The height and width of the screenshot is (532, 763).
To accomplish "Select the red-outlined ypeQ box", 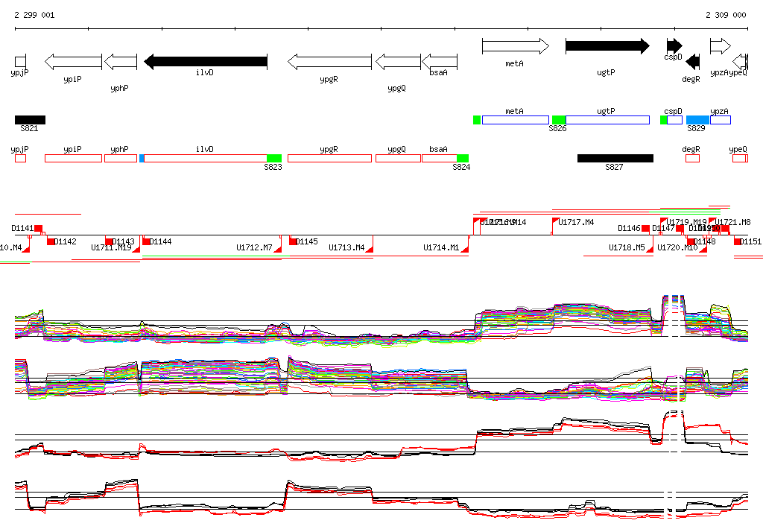I will [x=740, y=158].
